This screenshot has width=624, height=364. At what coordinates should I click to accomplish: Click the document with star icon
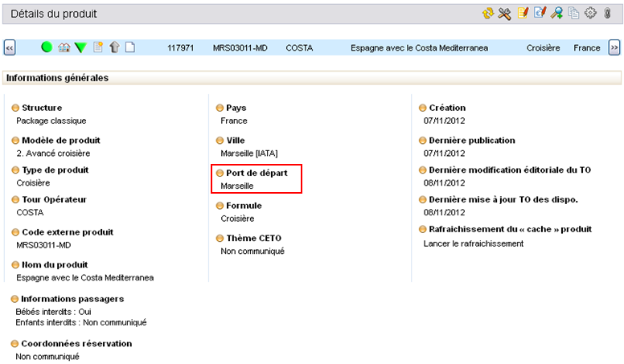pos(98,47)
